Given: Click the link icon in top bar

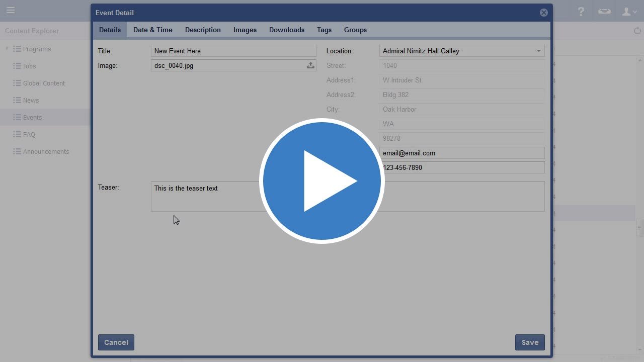Looking at the screenshot, I should point(604,11).
